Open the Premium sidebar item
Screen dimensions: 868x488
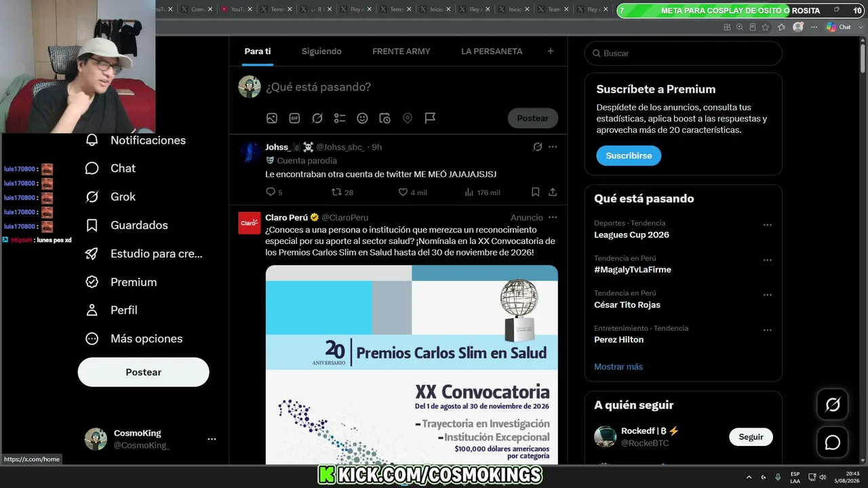click(x=121, y=282)
